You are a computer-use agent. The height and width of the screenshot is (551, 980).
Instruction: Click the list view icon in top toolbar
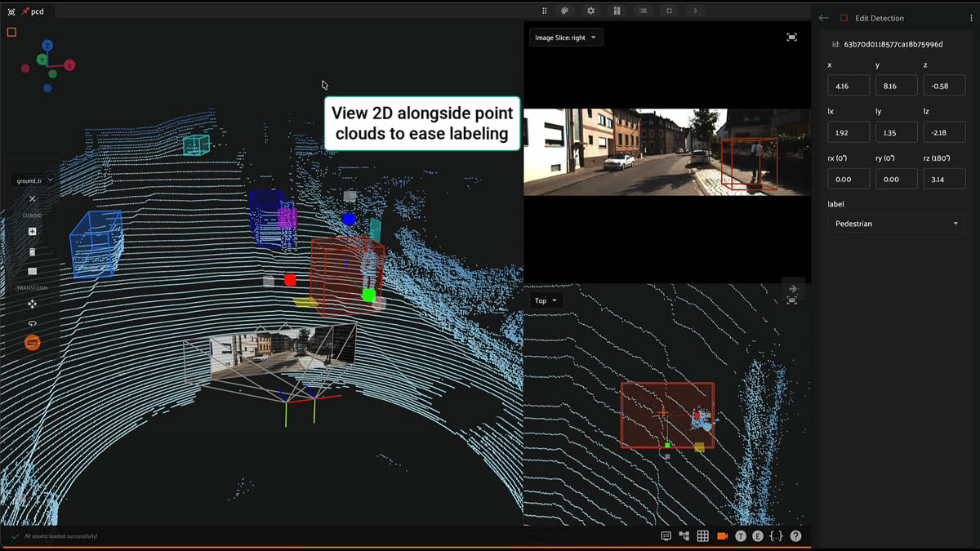644,11
